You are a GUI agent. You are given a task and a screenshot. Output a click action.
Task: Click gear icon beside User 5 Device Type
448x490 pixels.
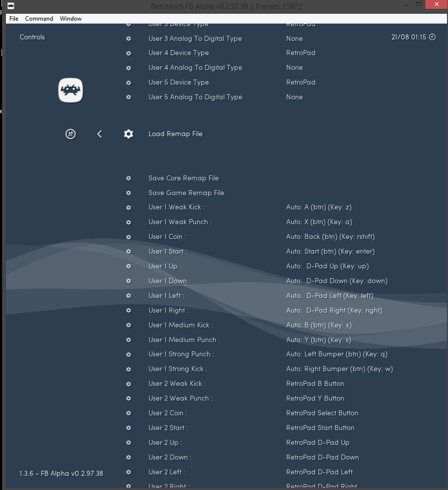pyautogui.click(x=128, y=83)
